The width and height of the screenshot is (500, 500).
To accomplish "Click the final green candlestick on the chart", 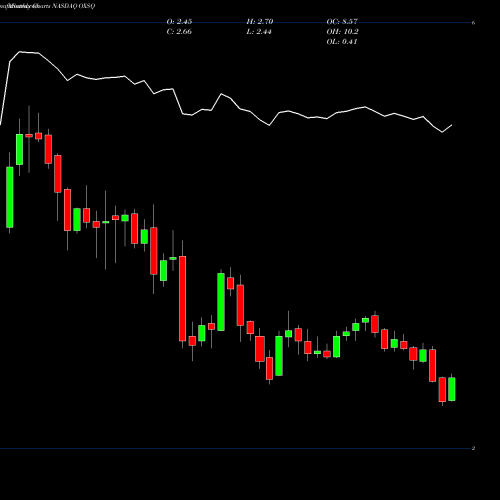I will click(452, 389).
